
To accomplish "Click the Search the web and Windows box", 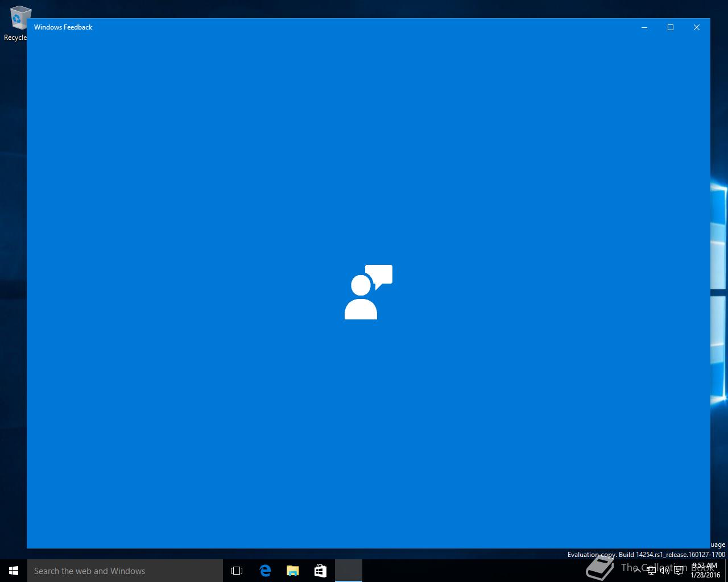I will coord(125,571).
